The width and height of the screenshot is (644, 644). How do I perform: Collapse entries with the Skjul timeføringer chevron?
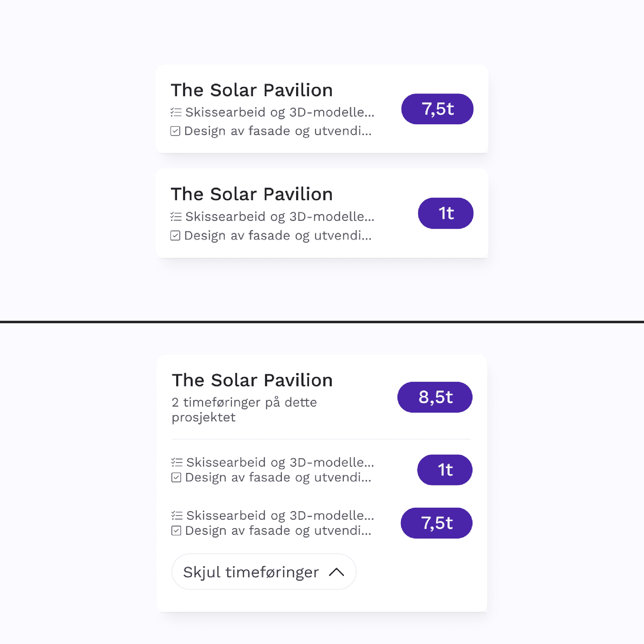coord(336,572)
